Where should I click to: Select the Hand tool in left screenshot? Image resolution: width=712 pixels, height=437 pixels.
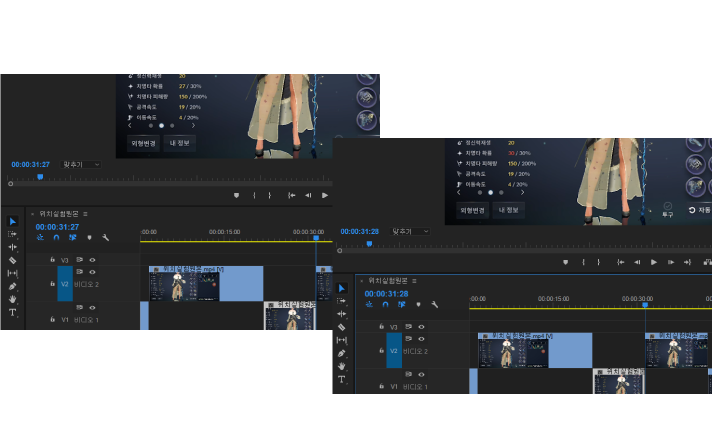coord(13,299)
